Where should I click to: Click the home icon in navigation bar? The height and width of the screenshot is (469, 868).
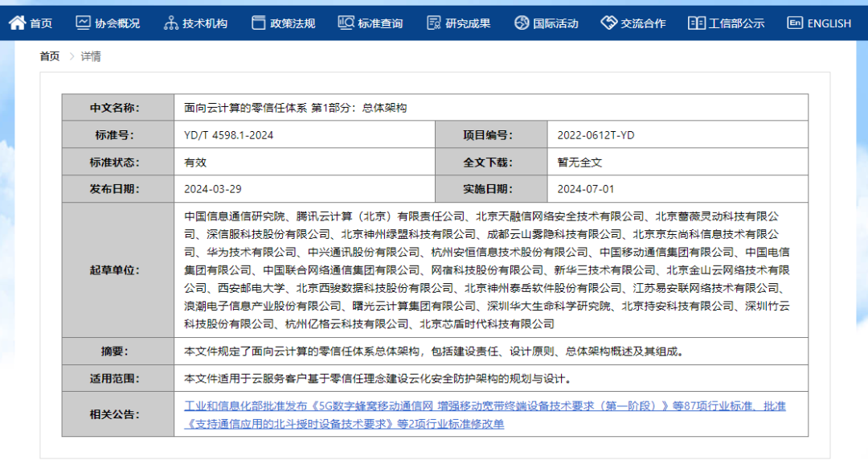coord(17,23)
